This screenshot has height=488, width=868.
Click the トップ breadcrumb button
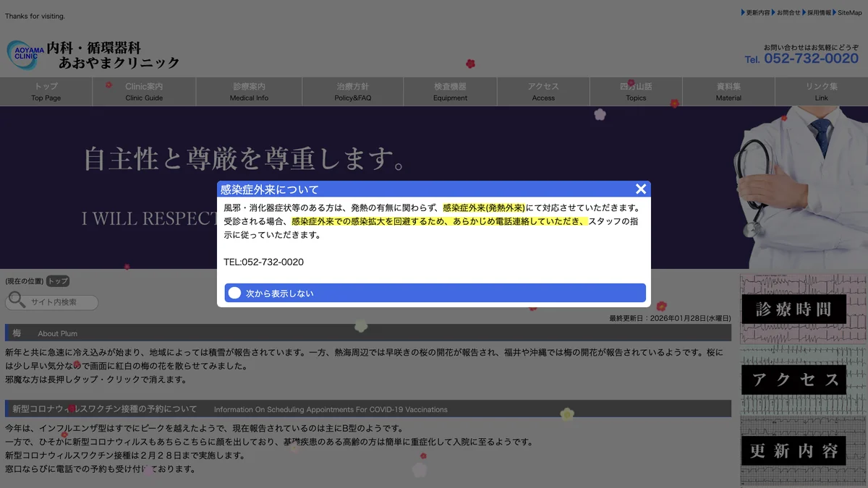pyautogui.click(x=58, y=281)
